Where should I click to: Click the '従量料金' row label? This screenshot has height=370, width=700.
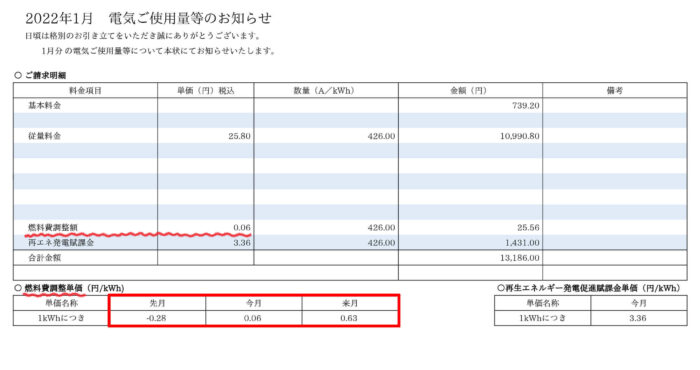(45, 136)
